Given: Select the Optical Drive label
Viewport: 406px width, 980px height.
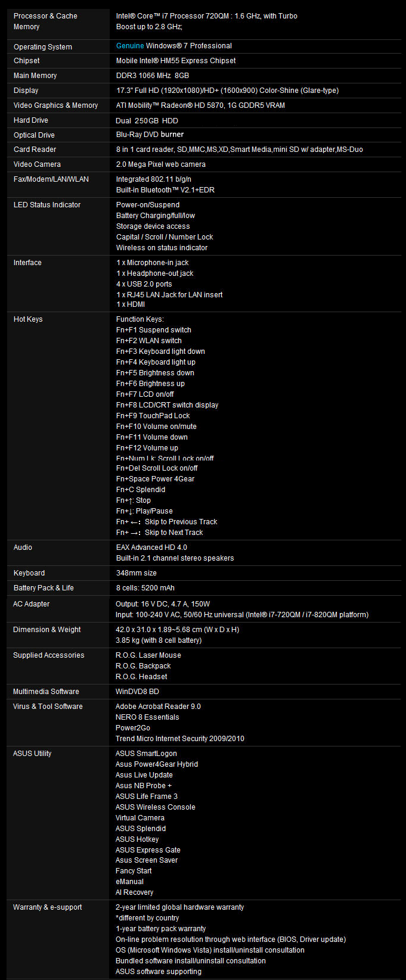Looking at the screenshot, I should (34, 135).
